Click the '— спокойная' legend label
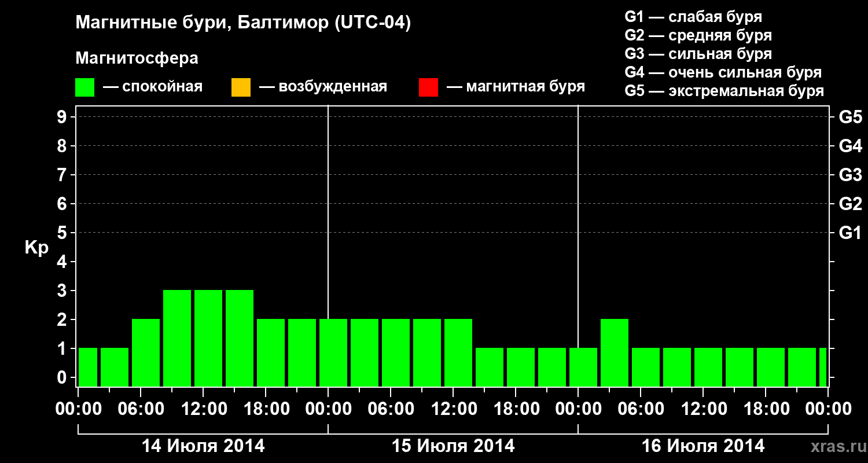Screen dimensions: 868x463 click(x=153, y=87)
